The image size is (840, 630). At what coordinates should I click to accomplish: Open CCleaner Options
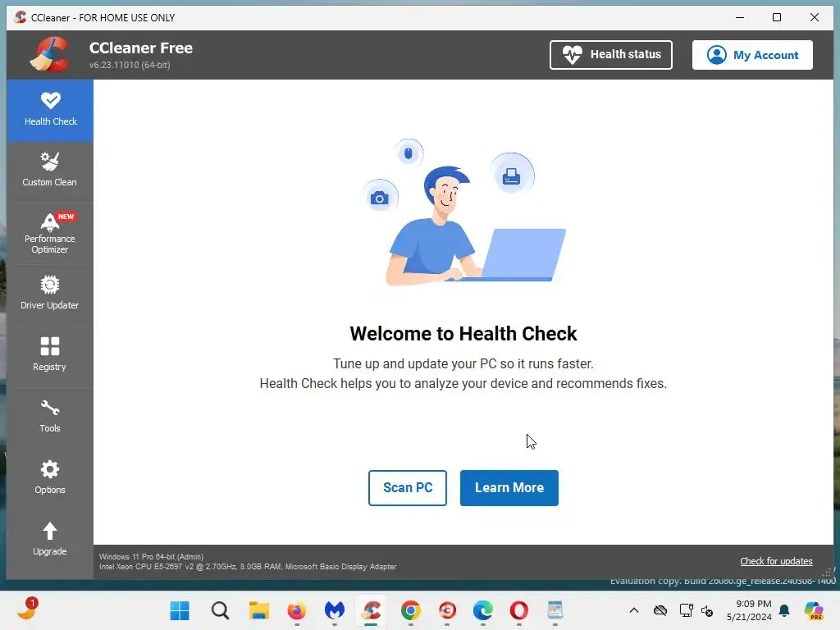tap(50, 478)
